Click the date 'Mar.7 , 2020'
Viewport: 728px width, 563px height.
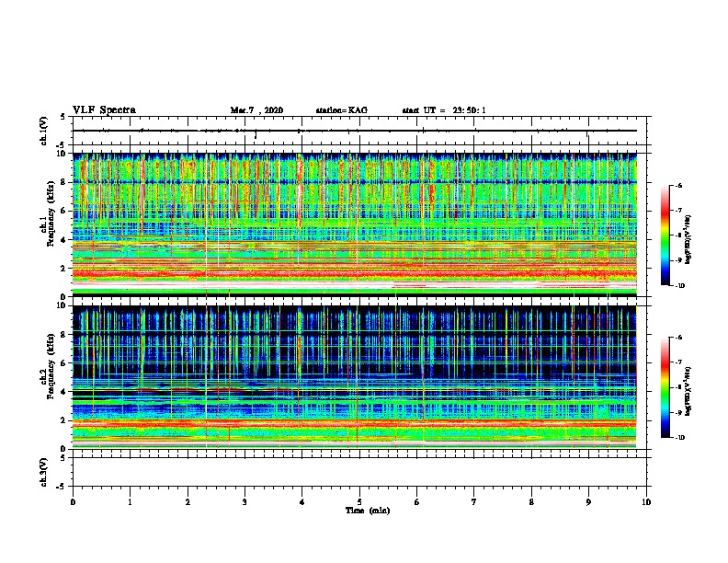coord(256,110)
